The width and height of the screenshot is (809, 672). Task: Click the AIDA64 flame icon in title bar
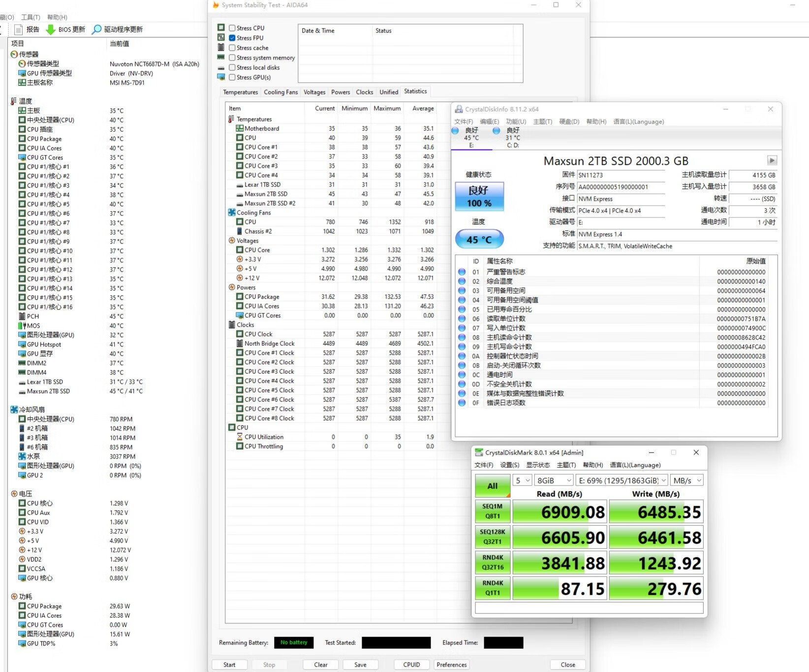(x=216, y=5)
